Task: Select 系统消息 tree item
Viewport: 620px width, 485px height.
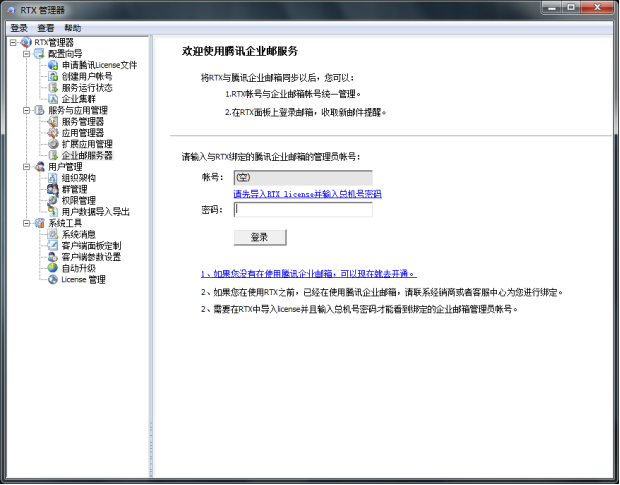Action: [79, 234]
